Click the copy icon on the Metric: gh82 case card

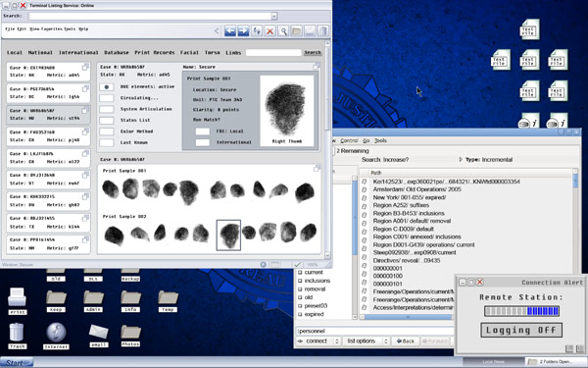[x=85, y=197]
